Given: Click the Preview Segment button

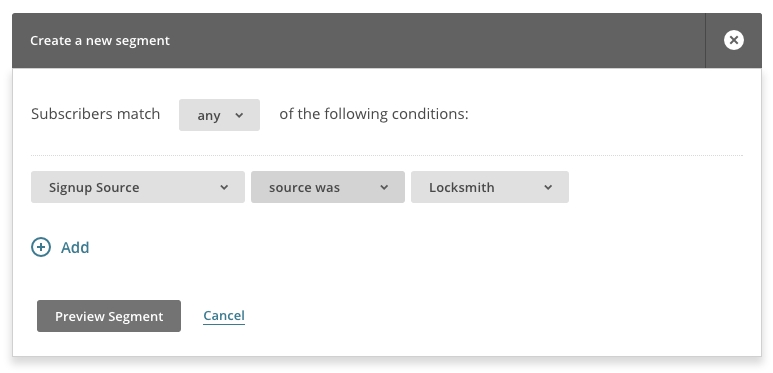Looking at the screenshot, I should point(109,316).
